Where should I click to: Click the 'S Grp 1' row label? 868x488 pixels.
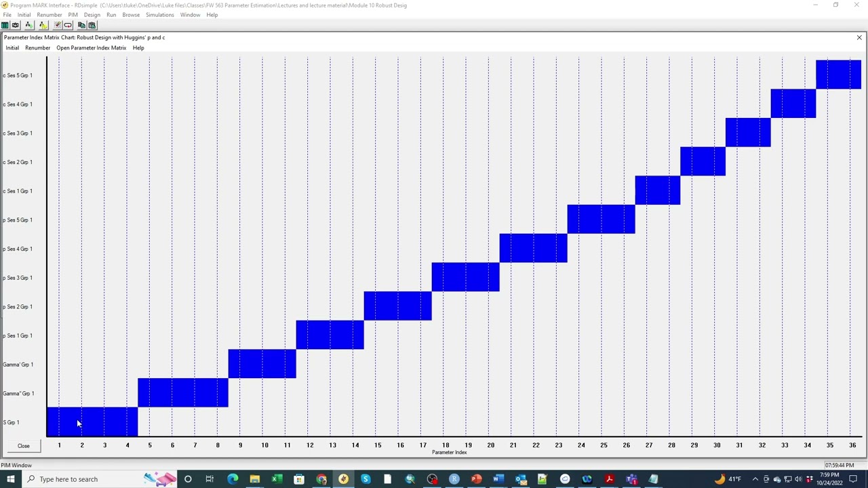click(11, 423)
